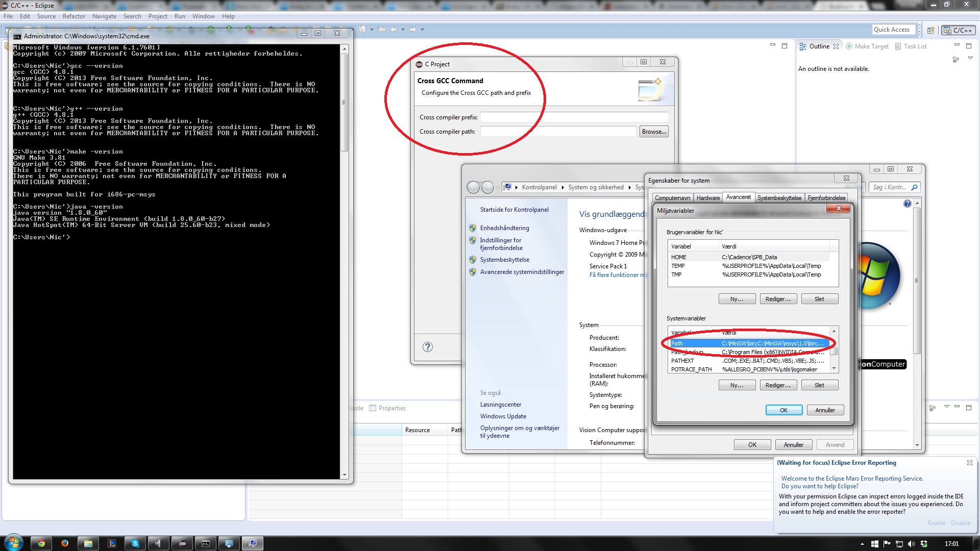This screenshot has height=551, width=980.
Task: Open Chrome from the taskbar
Action: coord(41,543)
